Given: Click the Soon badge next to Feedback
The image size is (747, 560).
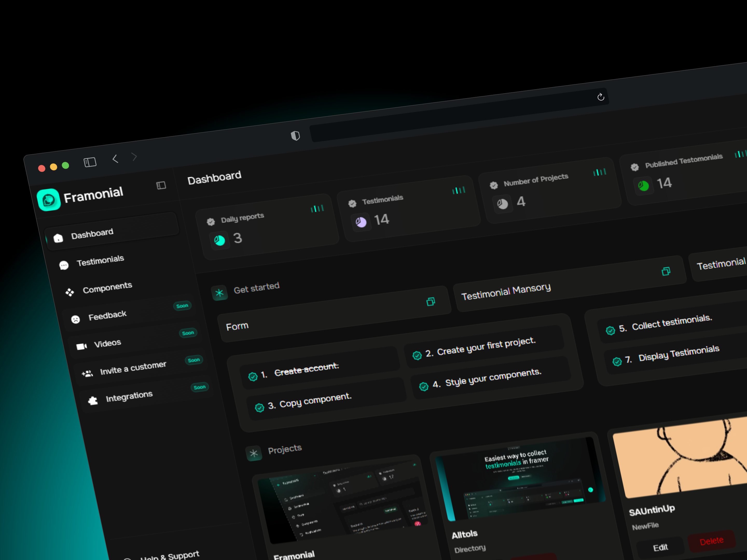Looking at the screenshot, I should (x=182, y=306).
